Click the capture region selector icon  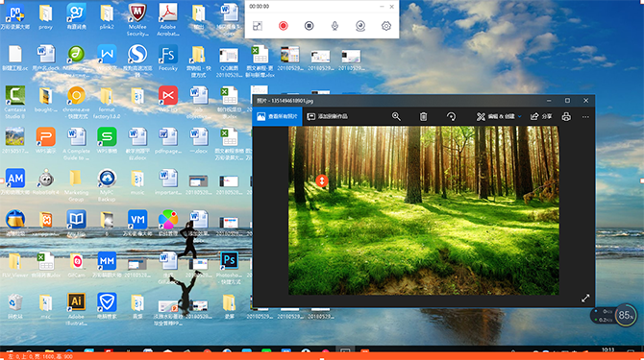(x=257, y=26)
